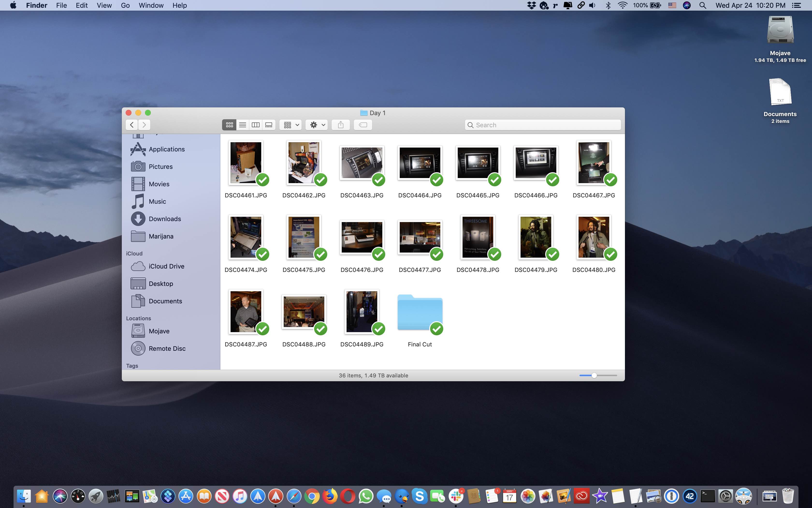Click the DSC04464.JPG file name

420,195
